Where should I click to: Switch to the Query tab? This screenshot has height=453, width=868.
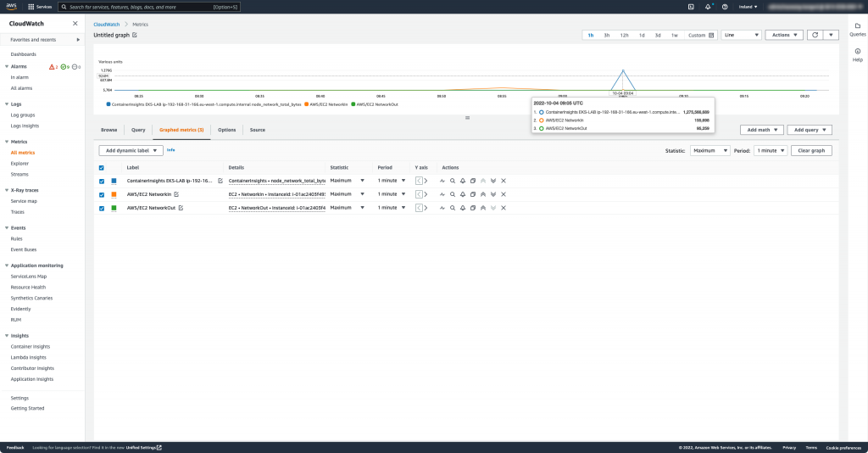[138, 130]
